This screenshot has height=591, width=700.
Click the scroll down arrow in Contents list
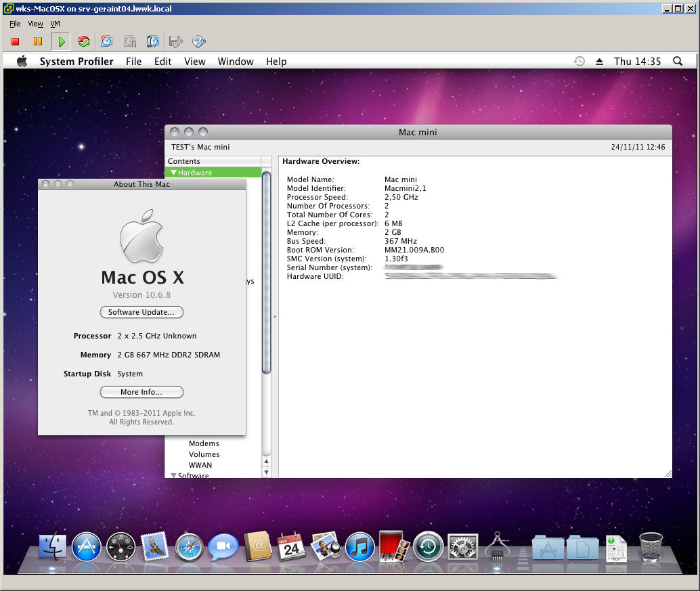(x=267, y=472)
